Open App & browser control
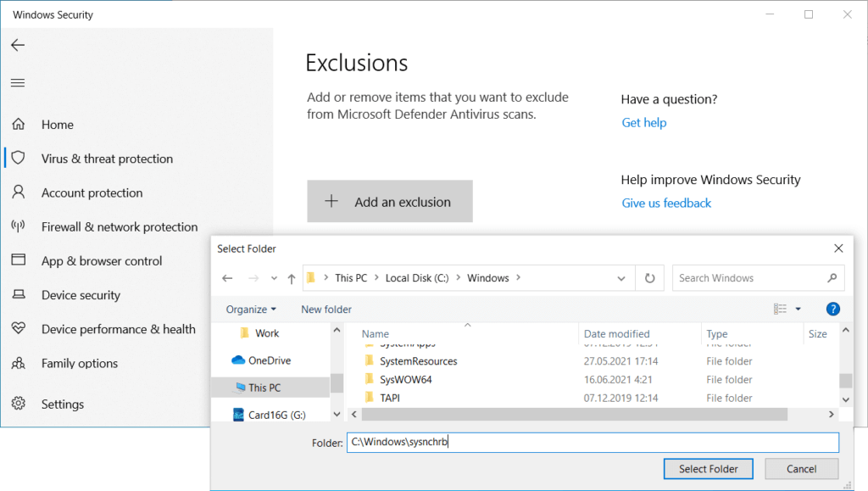The image size is (868, 491). coord(102,260)
